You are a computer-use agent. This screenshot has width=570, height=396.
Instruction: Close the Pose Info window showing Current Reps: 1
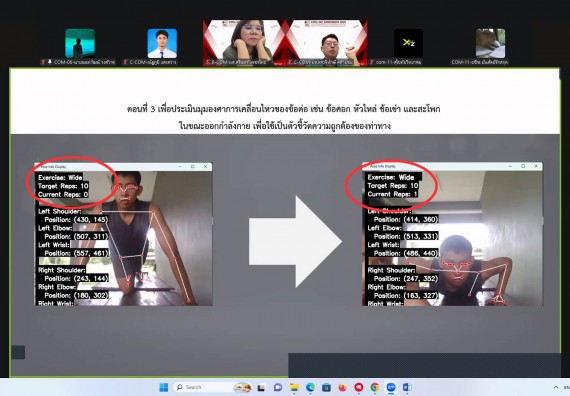pos(536,166)
